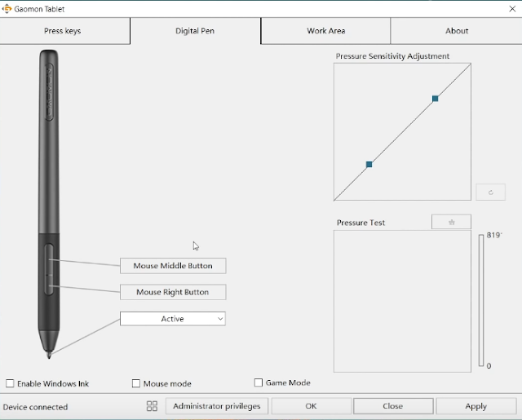Select upper pressure curve control point
This screenshot has width=522, height=420.
point(435,99)
